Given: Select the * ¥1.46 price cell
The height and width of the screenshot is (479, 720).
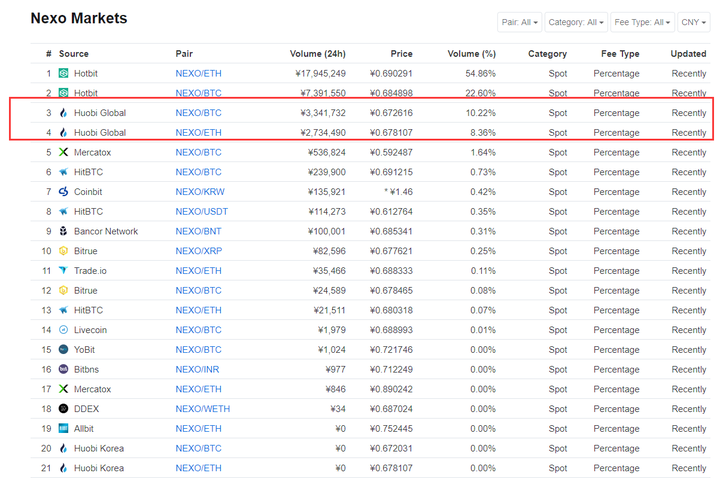Looking at the screenshot, I should (x=399, y=192).
